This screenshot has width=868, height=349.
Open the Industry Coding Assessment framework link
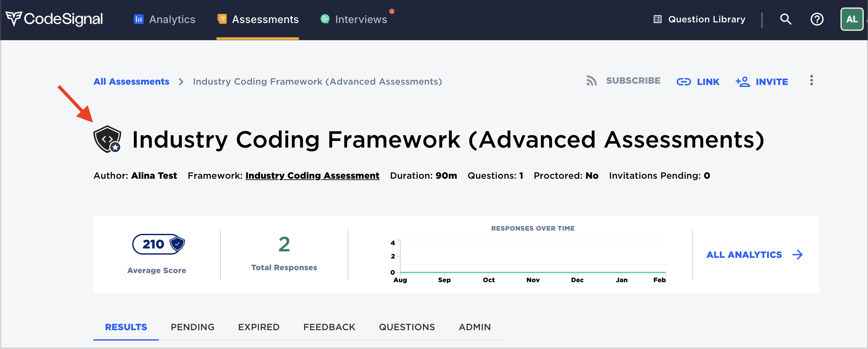coord(312,176)
